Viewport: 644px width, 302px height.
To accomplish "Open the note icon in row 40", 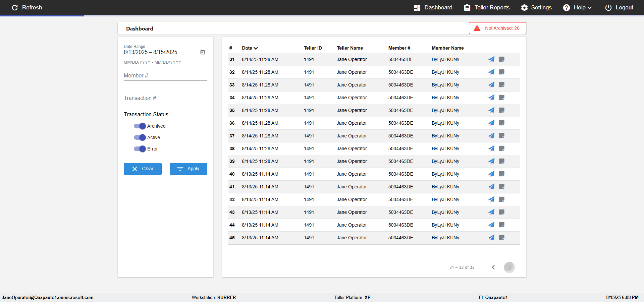I will 502,174.
